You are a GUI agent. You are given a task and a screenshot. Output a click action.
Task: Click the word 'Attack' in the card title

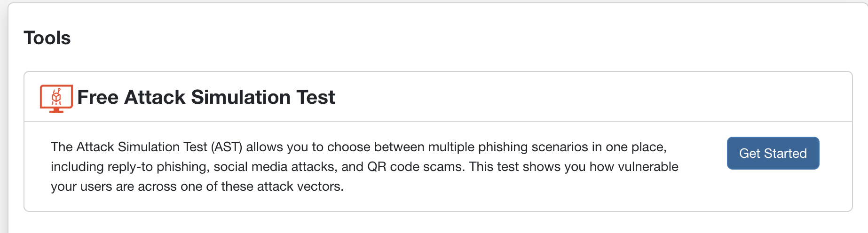pyautogui.click(x=155, y=97)
